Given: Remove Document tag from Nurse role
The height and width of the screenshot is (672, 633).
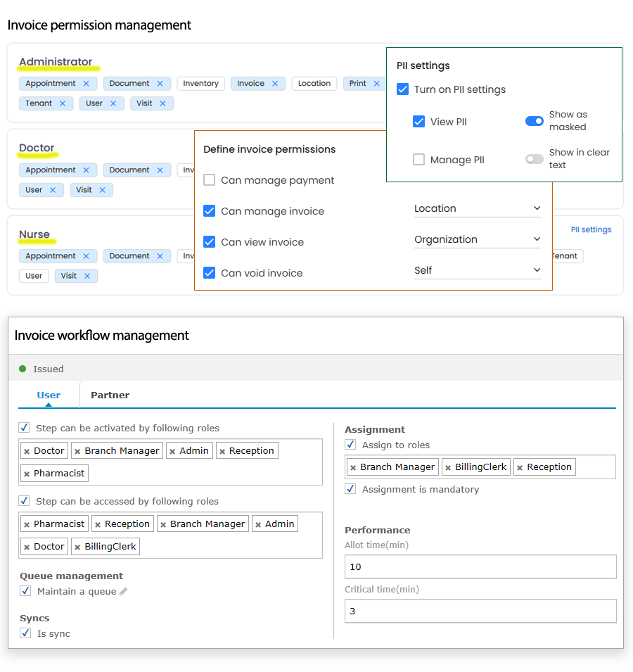Looking at the screenshot, I should coord(160,256).
